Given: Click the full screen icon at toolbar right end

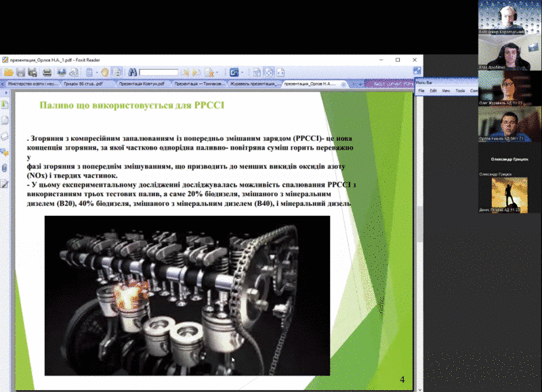Looking at the screenshot, I should (417, 71).
